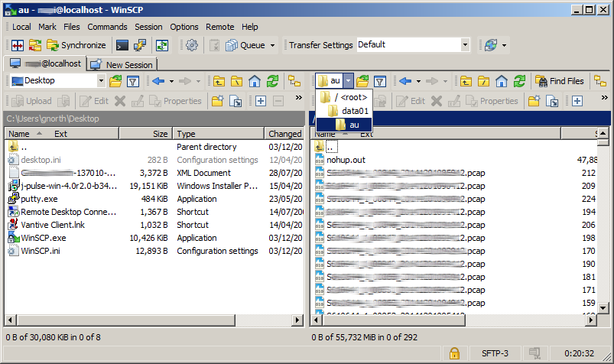Refresh local panel
Screen dimensions: 614x364
(x=272, y=81)
